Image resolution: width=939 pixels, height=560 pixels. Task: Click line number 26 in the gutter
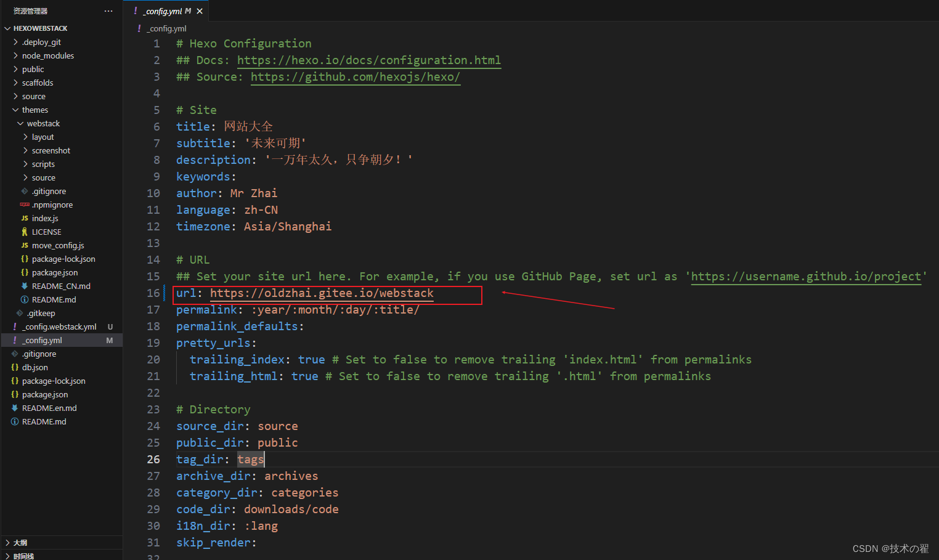(153, 459)
